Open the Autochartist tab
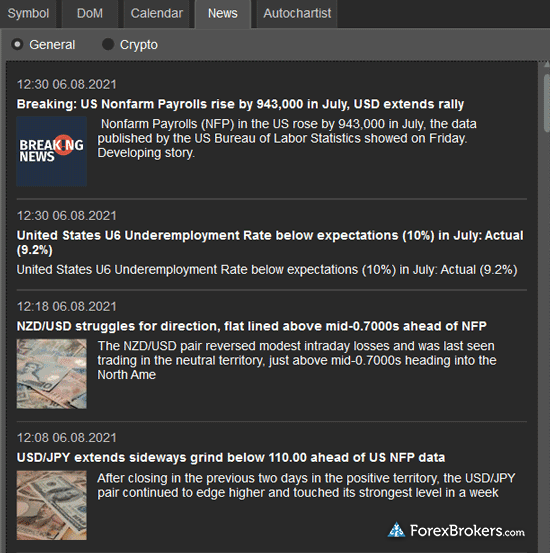The width and height of the screenshot is (550, 553). [297, 14]
